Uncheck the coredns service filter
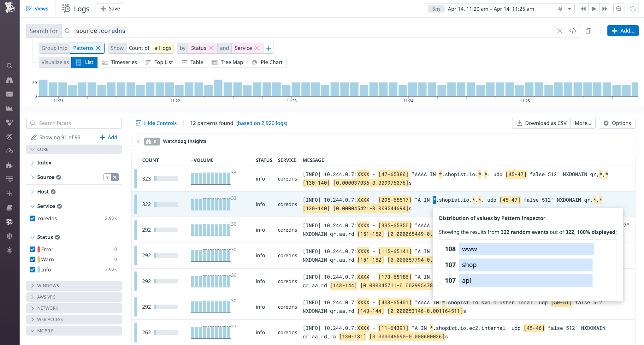 [32, 218]
